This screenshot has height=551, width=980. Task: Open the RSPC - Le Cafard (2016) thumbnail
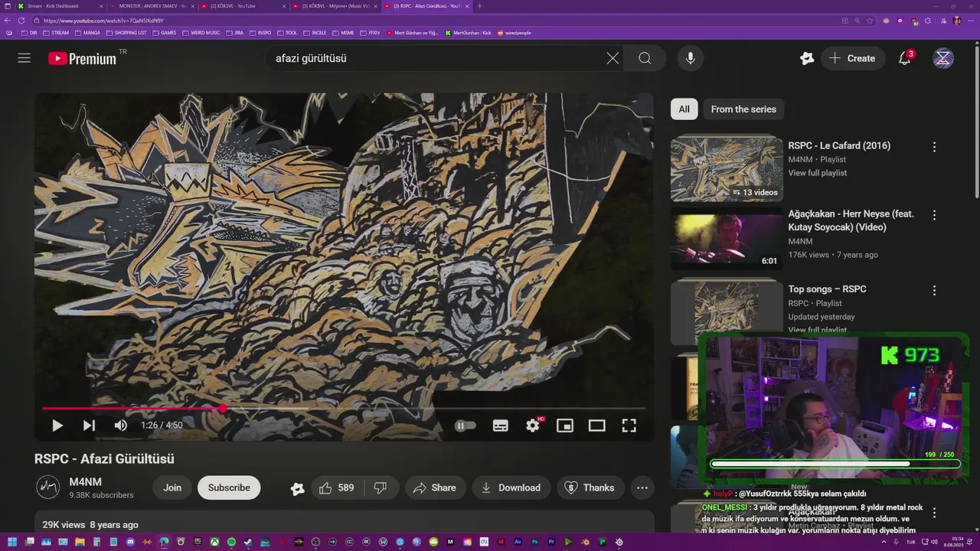point(727,168)
